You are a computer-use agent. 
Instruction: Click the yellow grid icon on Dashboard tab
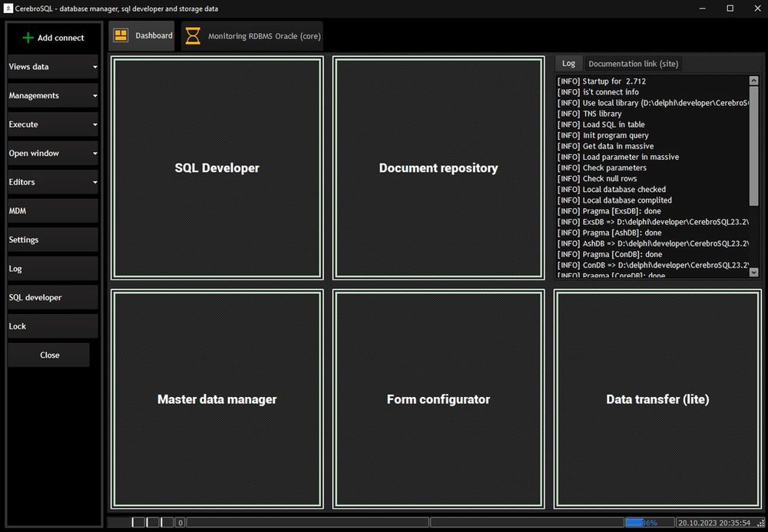pos(121,35)
